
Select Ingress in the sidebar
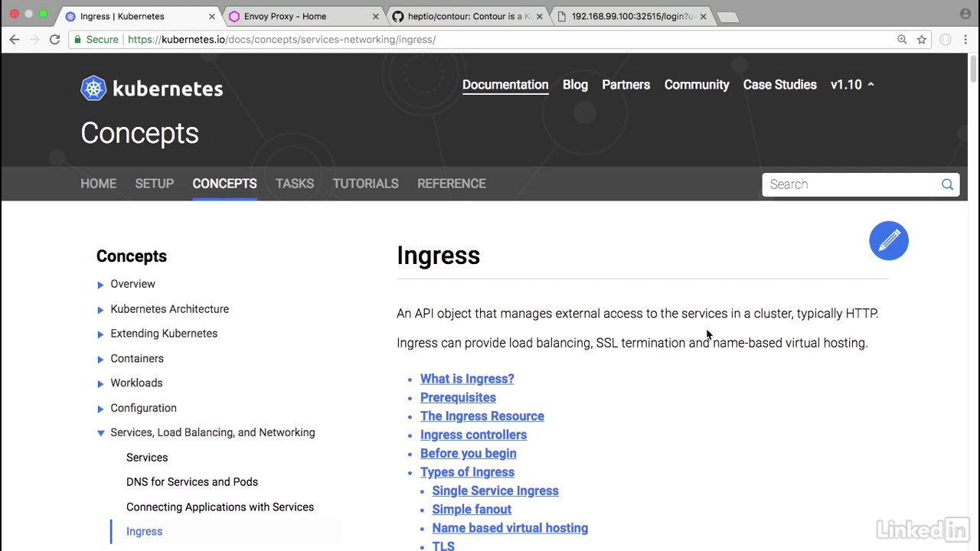144,532
